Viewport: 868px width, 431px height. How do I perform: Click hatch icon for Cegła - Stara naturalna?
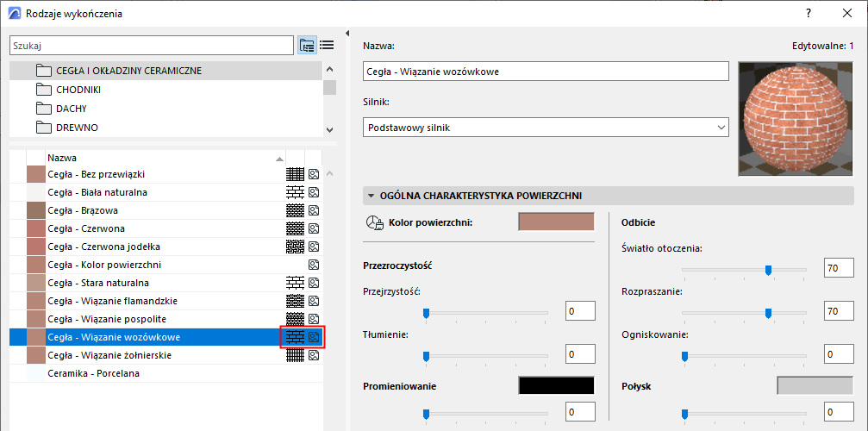(x=295, y=284)
